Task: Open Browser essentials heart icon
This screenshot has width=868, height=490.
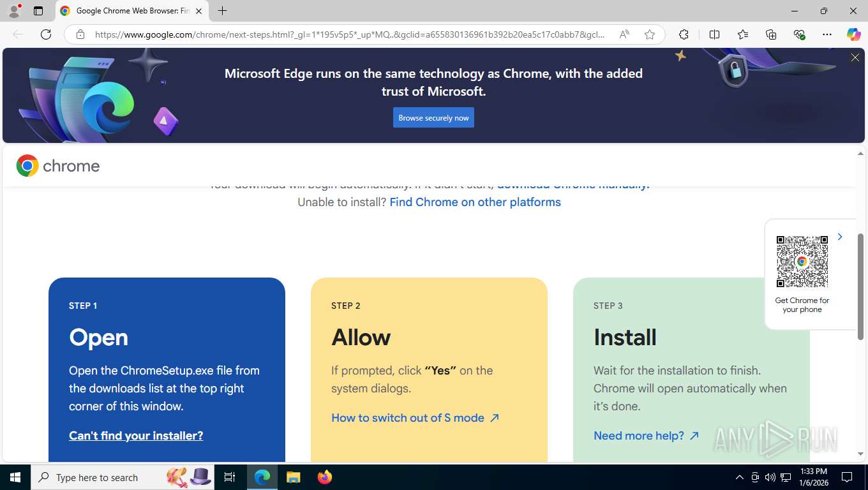Action: pos(799,34)
